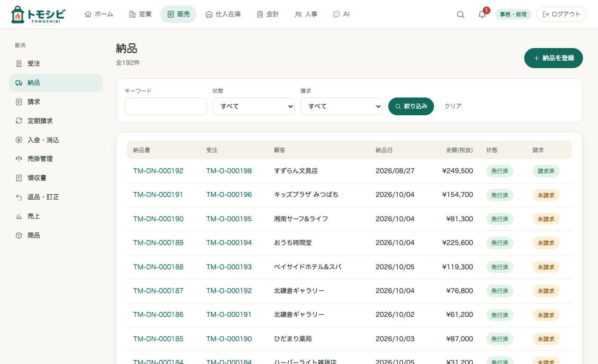
Task: Click the 売上 bar chart icon
Action: click(x=19, y=216)
